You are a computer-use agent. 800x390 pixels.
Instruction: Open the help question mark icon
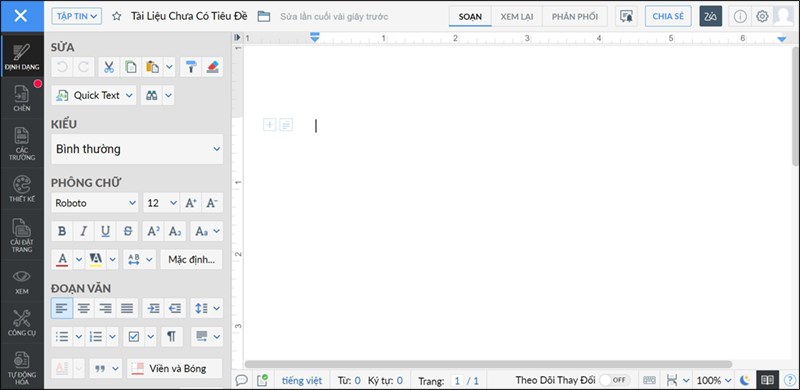[x=790, y=380]
